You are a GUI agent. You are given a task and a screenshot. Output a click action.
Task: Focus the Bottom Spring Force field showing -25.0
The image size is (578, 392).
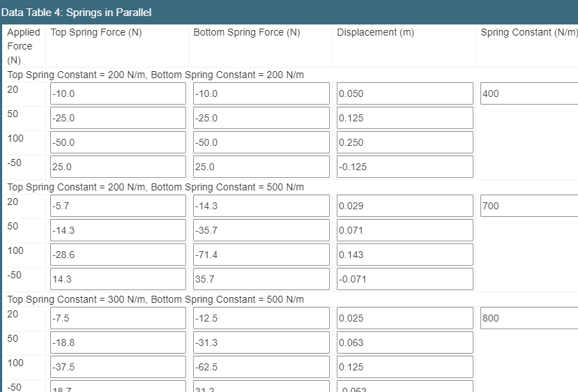coord(261,118)
